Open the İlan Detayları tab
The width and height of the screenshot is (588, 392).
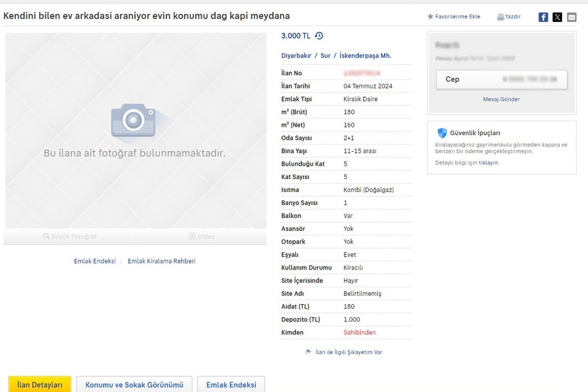pyautogui.click(x=40, y=385)
